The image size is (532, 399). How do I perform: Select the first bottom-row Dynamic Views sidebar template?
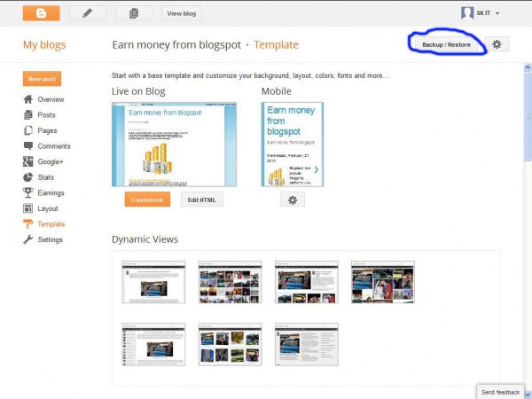[x=153, y=344]
